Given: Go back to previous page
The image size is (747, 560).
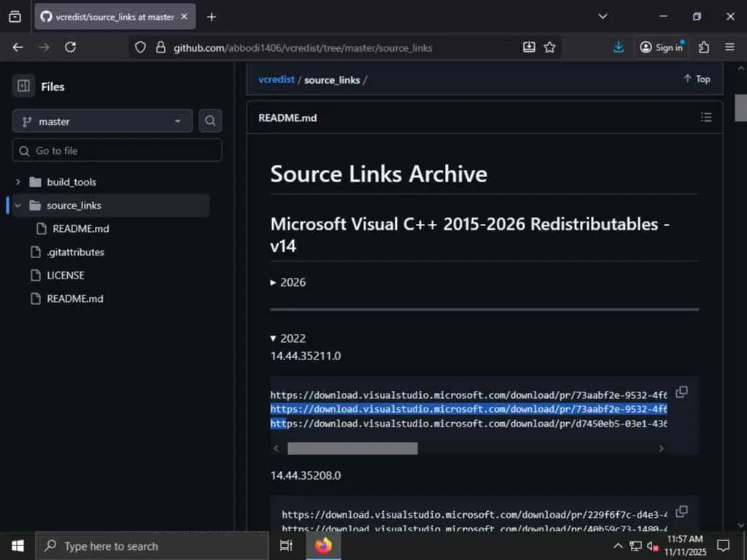Looking at the screenshot, I should point(18,47).
